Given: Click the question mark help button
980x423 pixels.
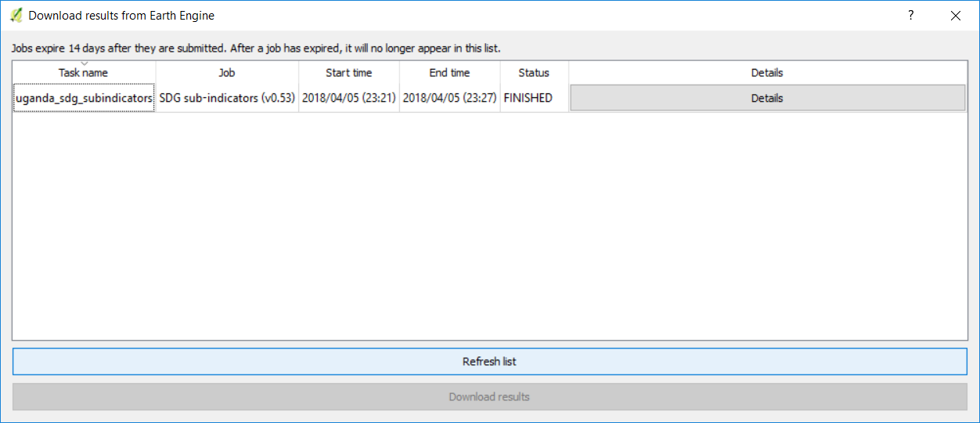Looking at the screenshot, I should [x=910, y=16].
